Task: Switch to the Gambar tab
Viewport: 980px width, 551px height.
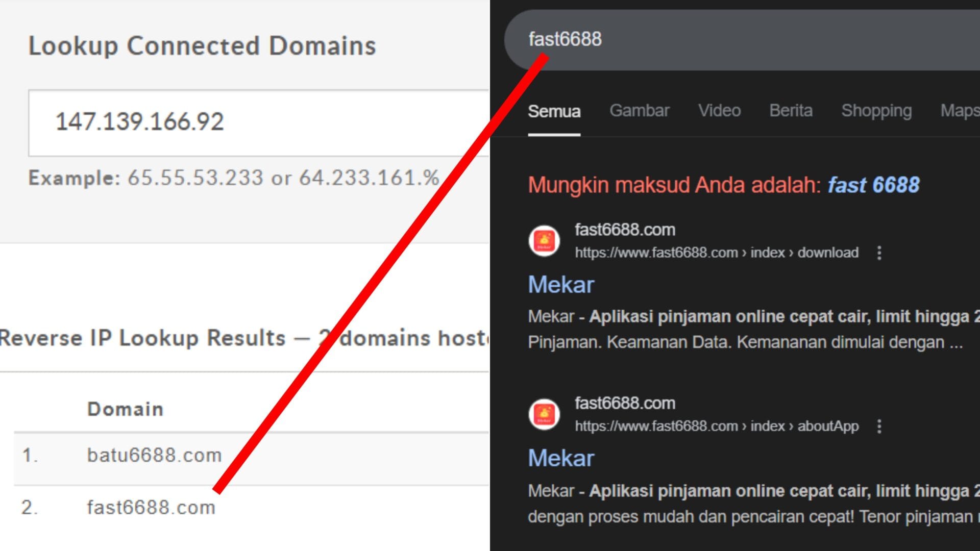Action: click(639, 111)
